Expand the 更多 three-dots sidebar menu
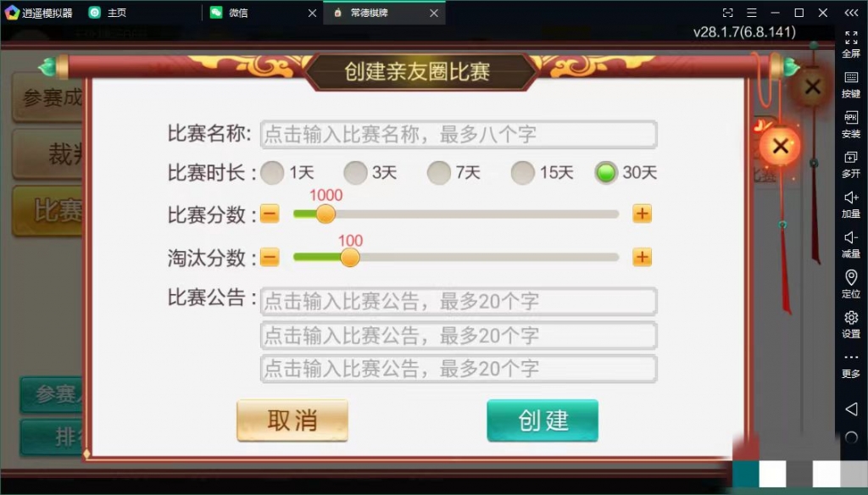 (x=851, y=364)
